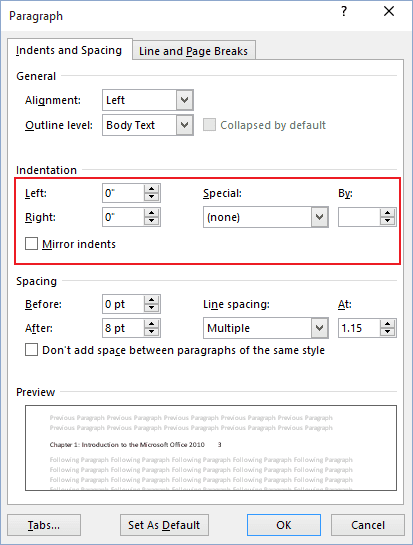Click the Before spacing field

point(123,304)
